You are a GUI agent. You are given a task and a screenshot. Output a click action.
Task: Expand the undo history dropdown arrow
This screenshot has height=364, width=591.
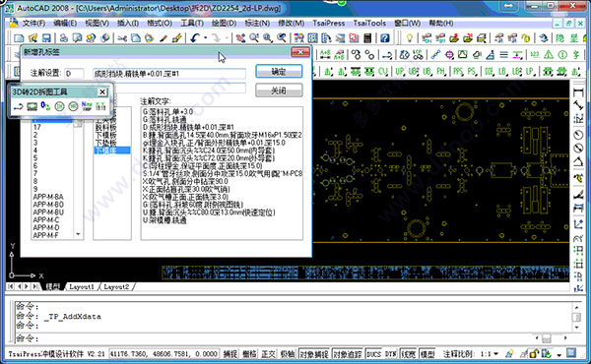(206, 38)
